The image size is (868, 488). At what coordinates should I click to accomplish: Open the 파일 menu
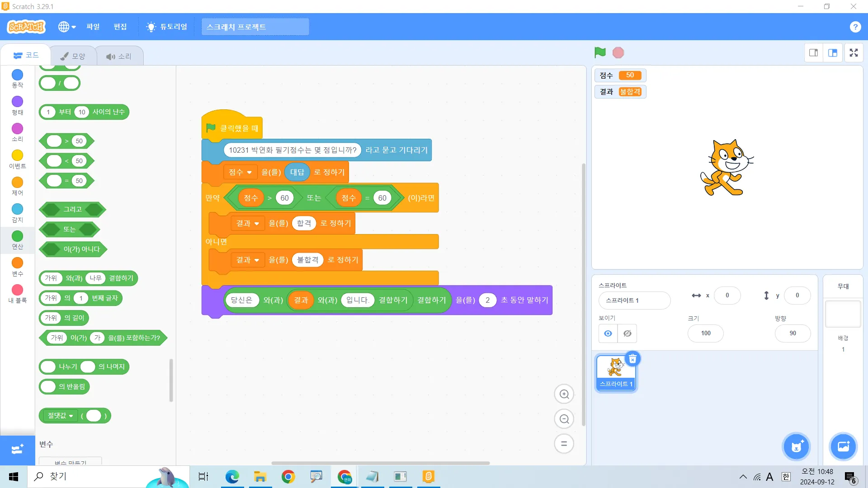click(93, 27)
